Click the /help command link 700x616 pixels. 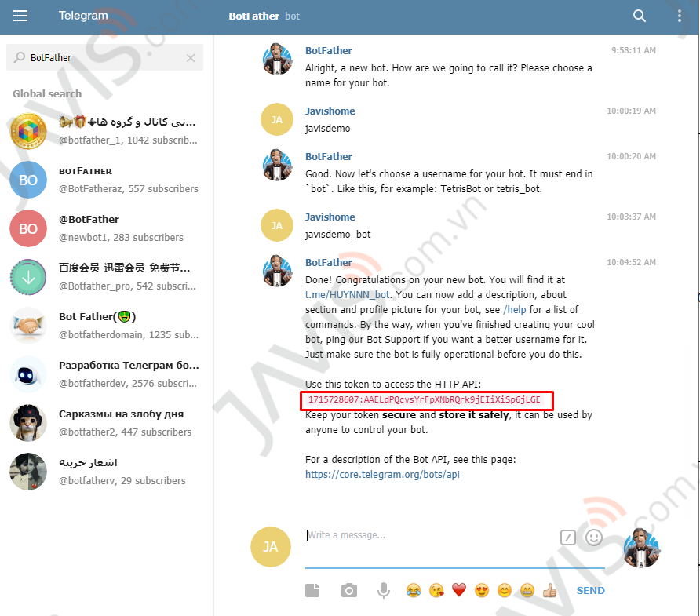tap(515, 310)
